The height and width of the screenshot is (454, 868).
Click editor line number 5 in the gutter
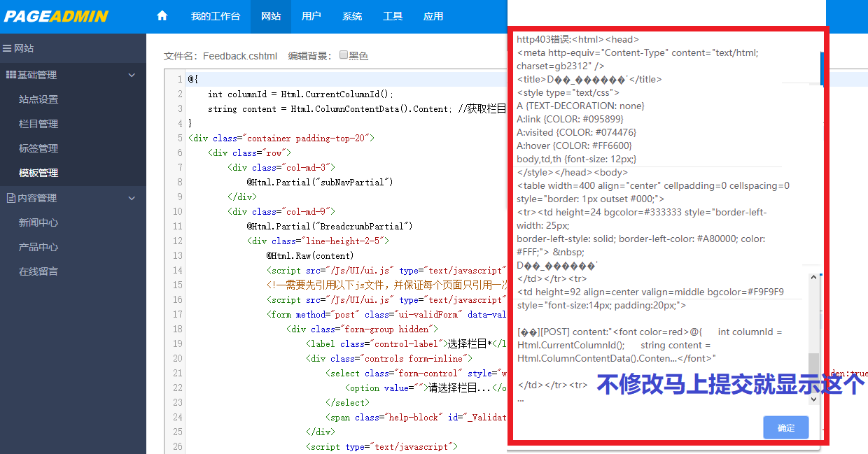click(180, 138)
